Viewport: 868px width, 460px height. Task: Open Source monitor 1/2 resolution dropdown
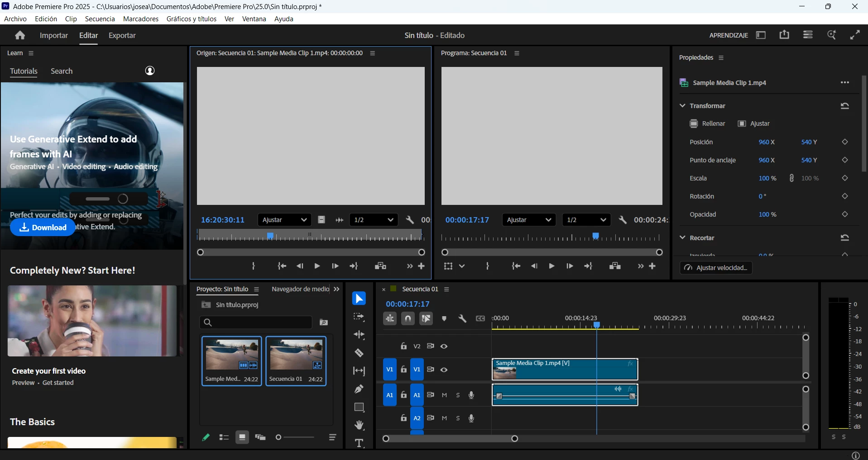pos(374,220)
